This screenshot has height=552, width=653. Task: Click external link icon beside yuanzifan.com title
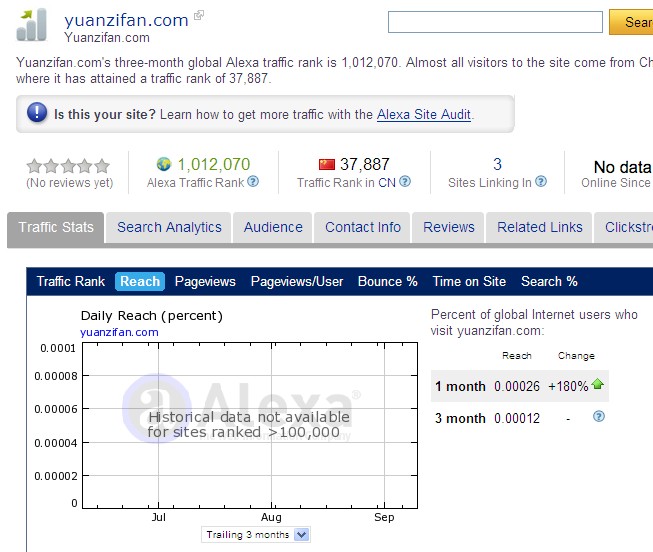point(199,16)
